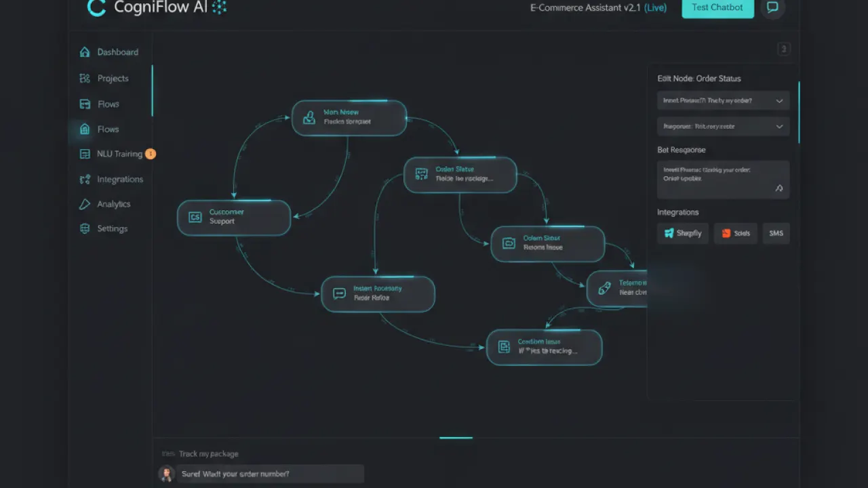The image size is (868, 488).
Task: Click the document icon in Confirm Issue node
Action: [504, 347]
